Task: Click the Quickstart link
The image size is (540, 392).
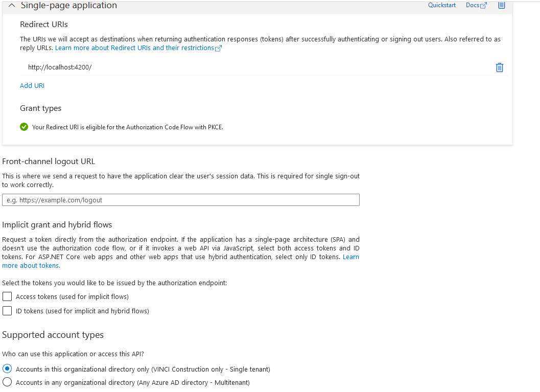Action: click(441, 5)
